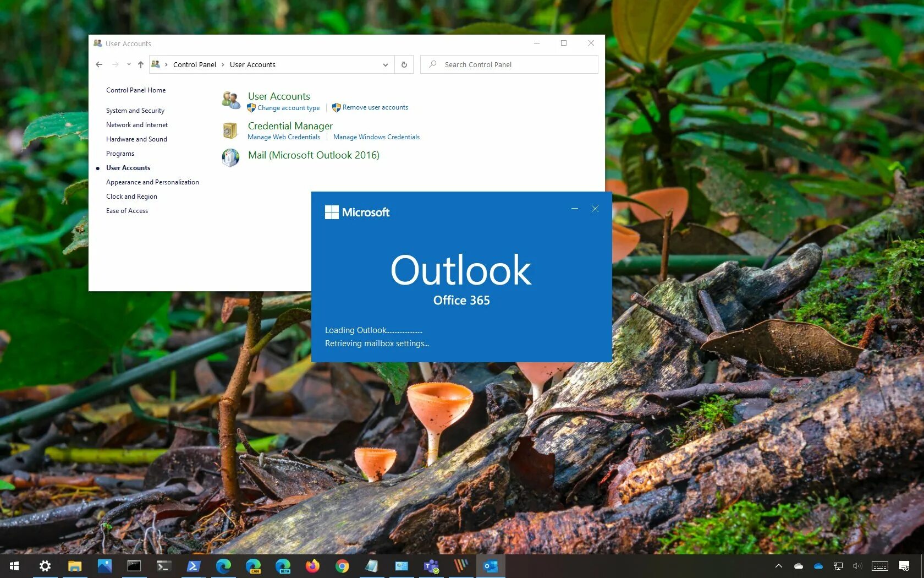Go to Network and Internet category
Screen dimensions: 924x578
[x=137, y=125]
